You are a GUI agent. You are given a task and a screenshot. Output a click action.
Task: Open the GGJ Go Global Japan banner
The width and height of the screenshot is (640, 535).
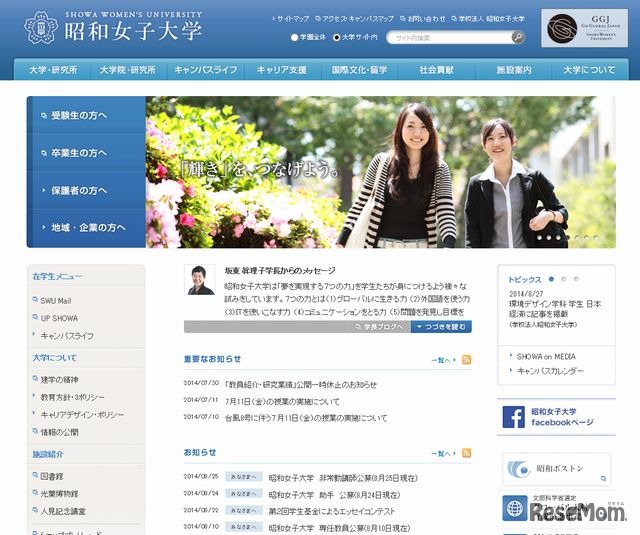pos(584,28)
